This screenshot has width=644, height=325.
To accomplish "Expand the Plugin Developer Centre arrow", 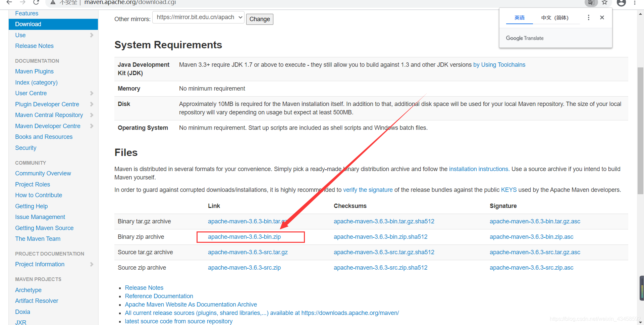I will [x=92, y=104].
